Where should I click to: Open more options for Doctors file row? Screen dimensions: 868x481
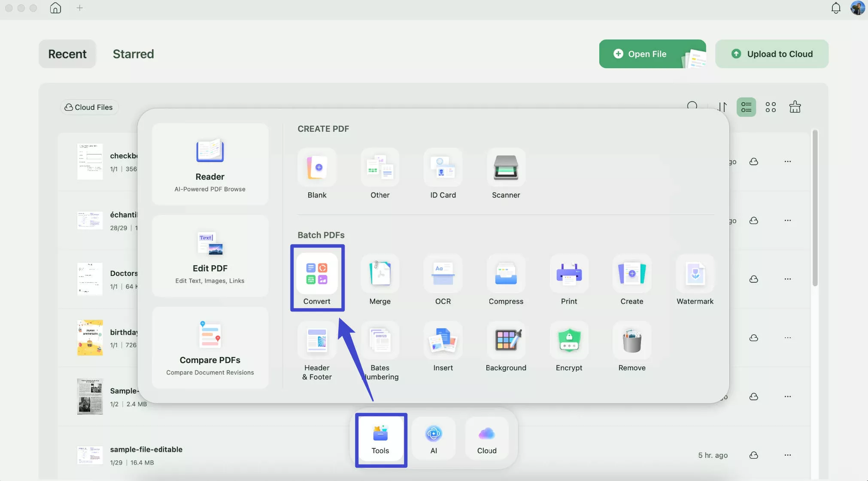click(788, 279)
